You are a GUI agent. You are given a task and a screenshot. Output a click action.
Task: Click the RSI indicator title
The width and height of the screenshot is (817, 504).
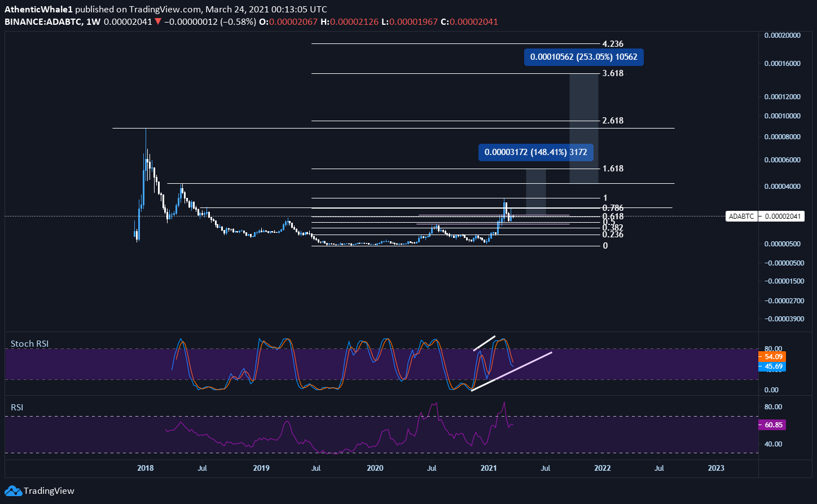tap(17, 406)
